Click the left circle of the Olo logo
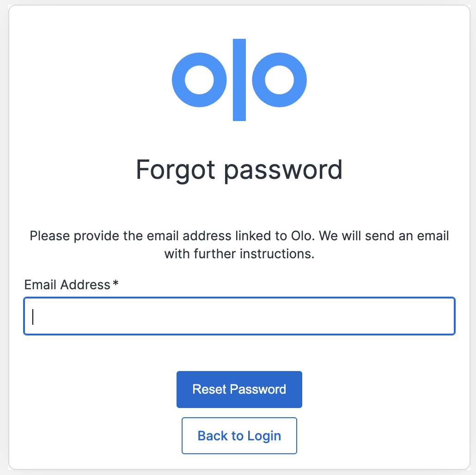The width and height of the screenshot is (476, 475). point(199,80)
